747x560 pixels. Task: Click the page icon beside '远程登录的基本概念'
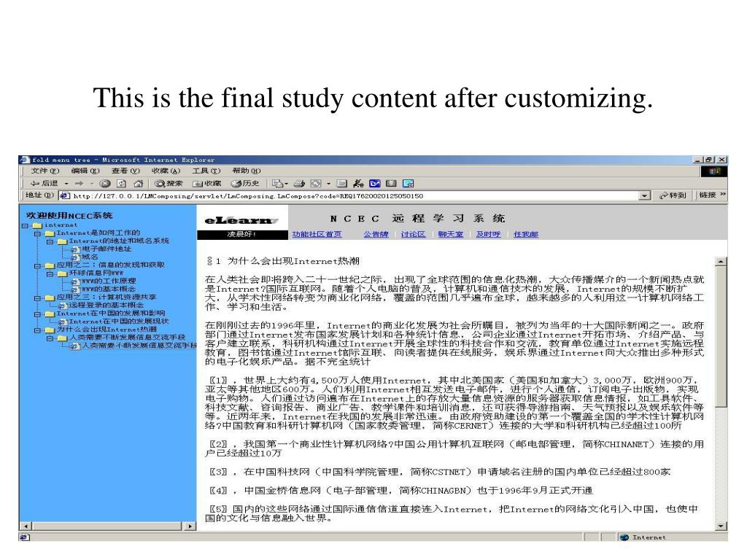pos(63,306)
